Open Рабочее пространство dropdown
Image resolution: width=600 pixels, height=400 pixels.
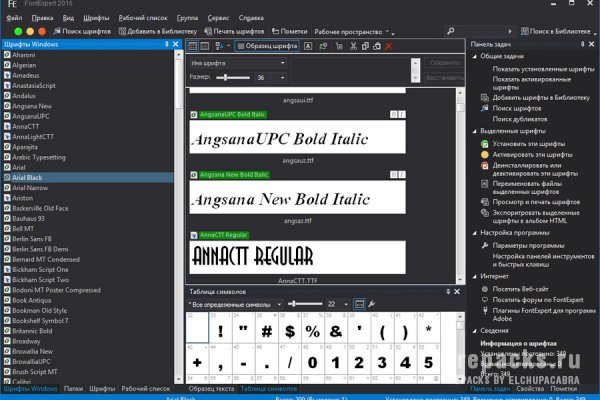tap(354, 32)
